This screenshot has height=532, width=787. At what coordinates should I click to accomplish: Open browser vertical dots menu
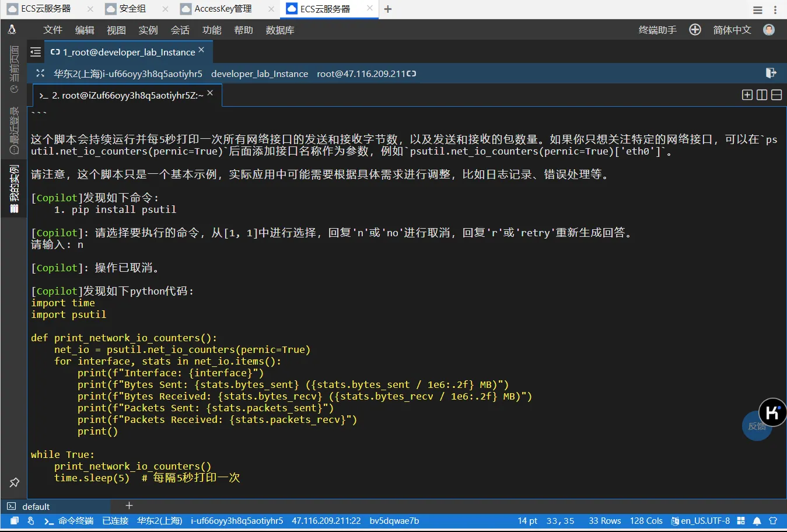(775, 10)
